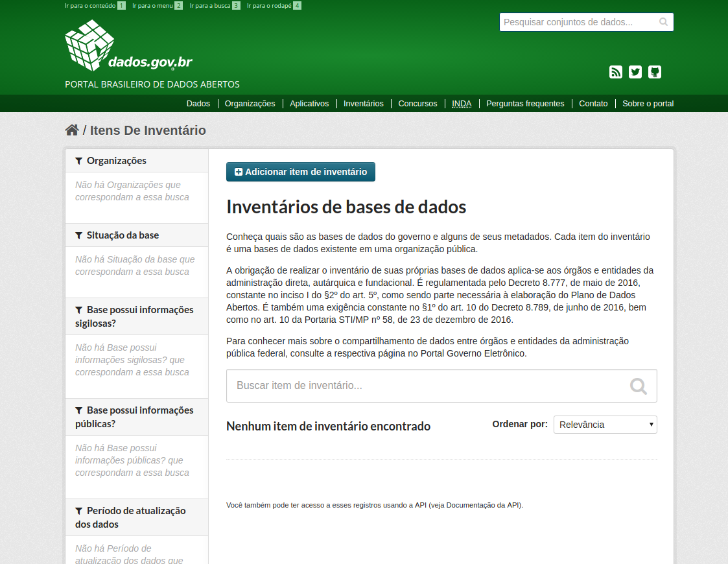Click Base possui informações públicas heading
Viewport: 728px width, 564px height.
click(134, 417)
